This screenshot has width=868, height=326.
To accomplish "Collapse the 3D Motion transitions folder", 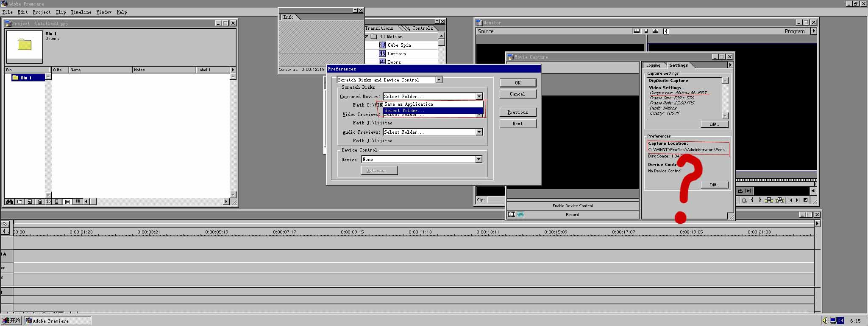I will pos(366,37).
